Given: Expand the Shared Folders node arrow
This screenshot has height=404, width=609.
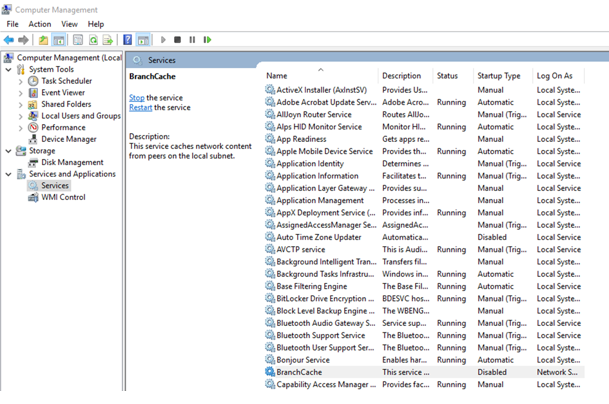Looking at the screenshot, I should (x=21, y=104).
